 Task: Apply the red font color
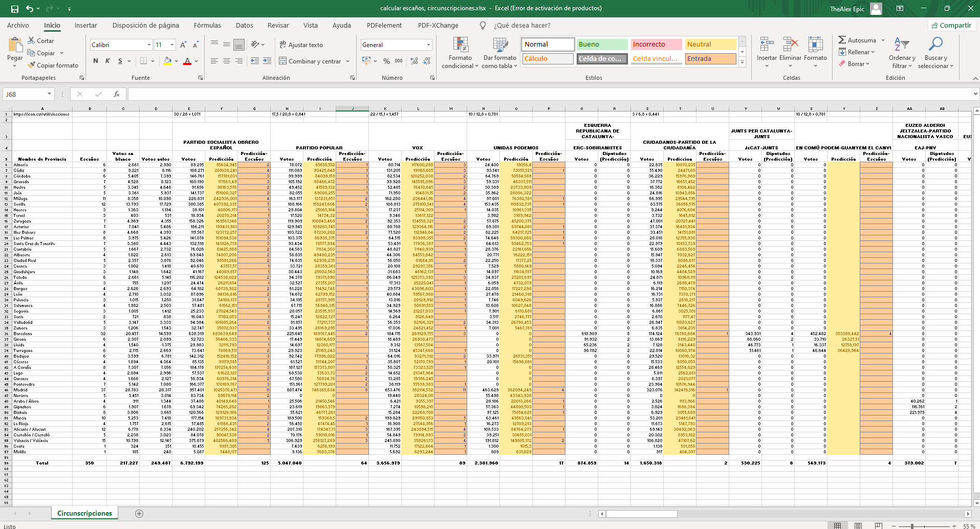(x=187, y=61)
